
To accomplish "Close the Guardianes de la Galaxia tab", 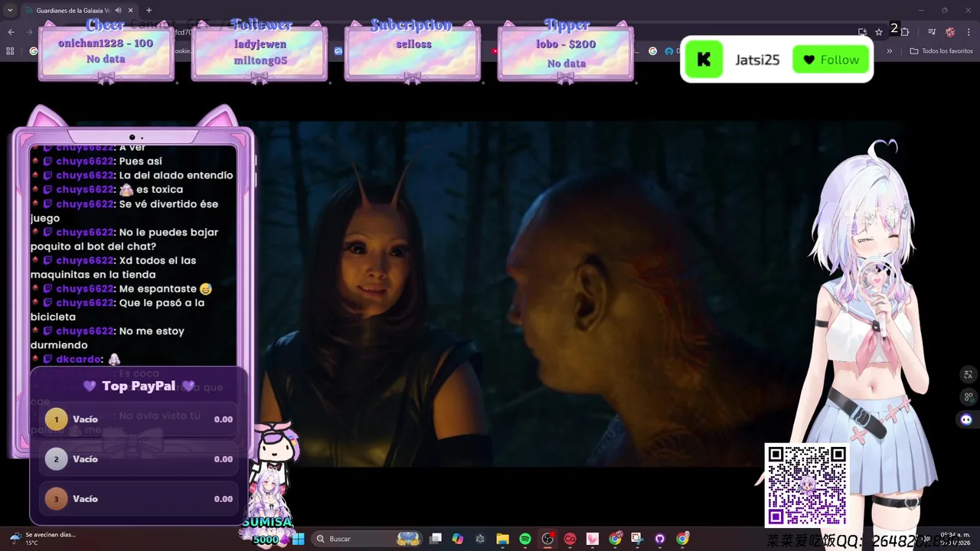I will 131,11.
